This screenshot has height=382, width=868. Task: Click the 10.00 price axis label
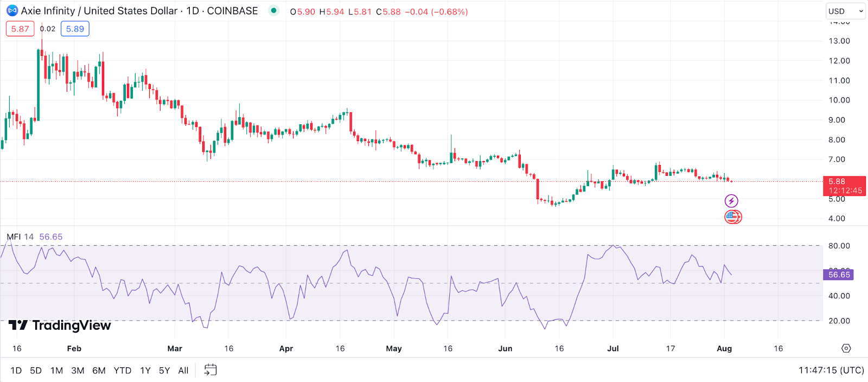point(839,100)
